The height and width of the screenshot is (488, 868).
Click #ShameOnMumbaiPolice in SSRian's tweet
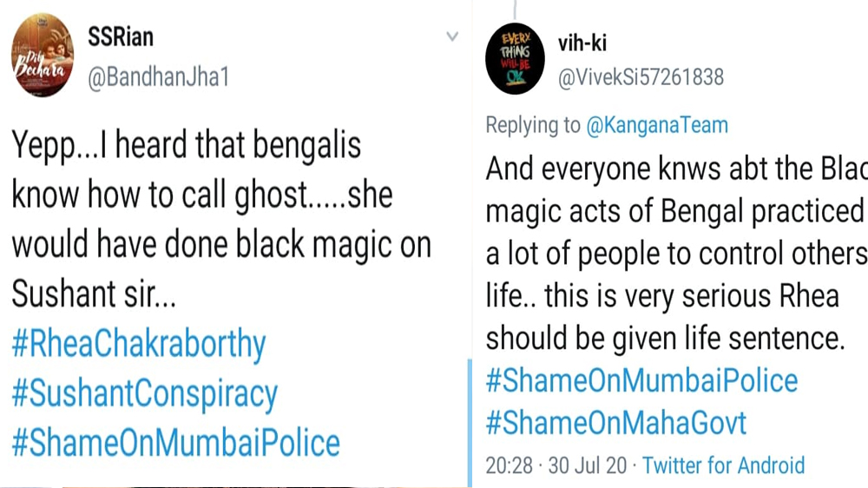pyautogui.click(x=175, y=443)
